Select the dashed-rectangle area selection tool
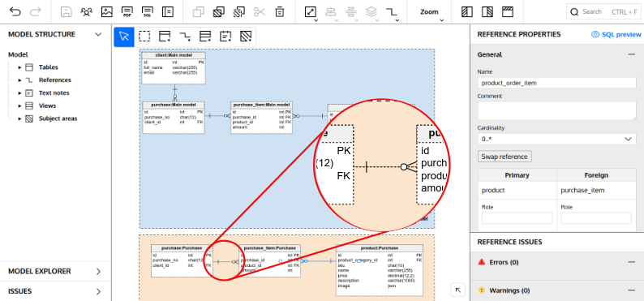Image resolution: width=644 pixels, height=301 pixels. (x=144, y=37)
